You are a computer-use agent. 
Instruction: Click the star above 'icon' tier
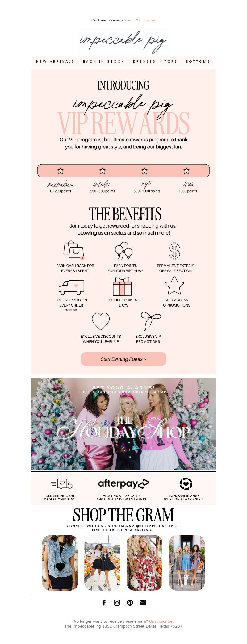[x=186, y=171]
